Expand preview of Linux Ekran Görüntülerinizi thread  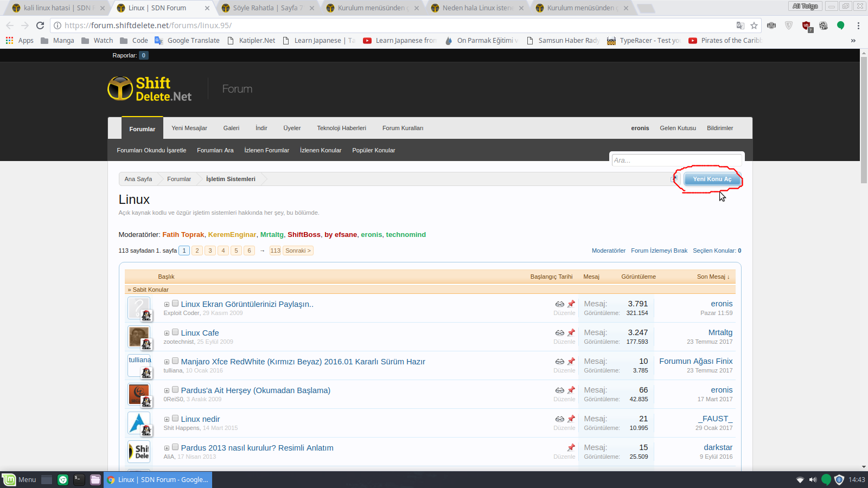point(167,305)
